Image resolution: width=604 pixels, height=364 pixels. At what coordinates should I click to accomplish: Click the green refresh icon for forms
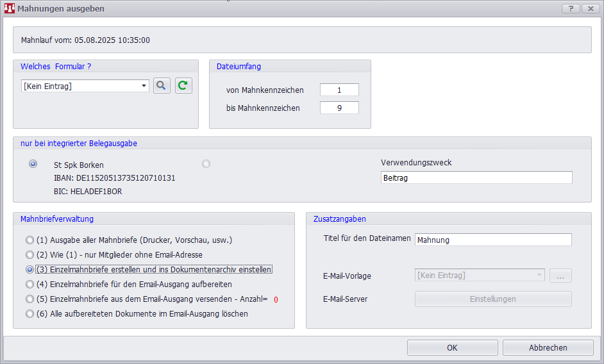tap(183, 86)
